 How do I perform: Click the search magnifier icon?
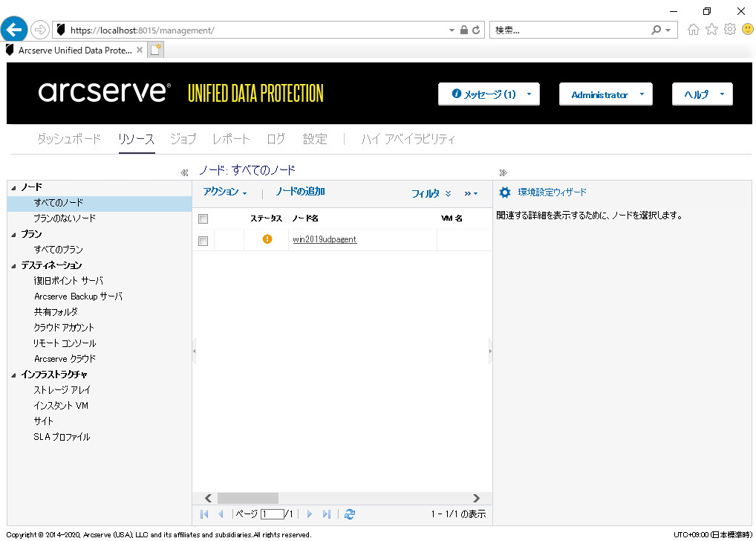pyautogui.click(x=656, y=30)
